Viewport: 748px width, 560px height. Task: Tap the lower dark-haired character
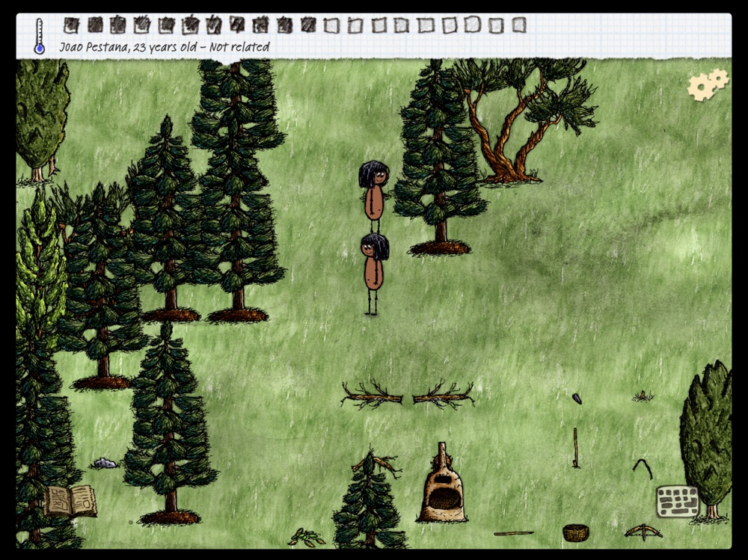coord(375,273)
